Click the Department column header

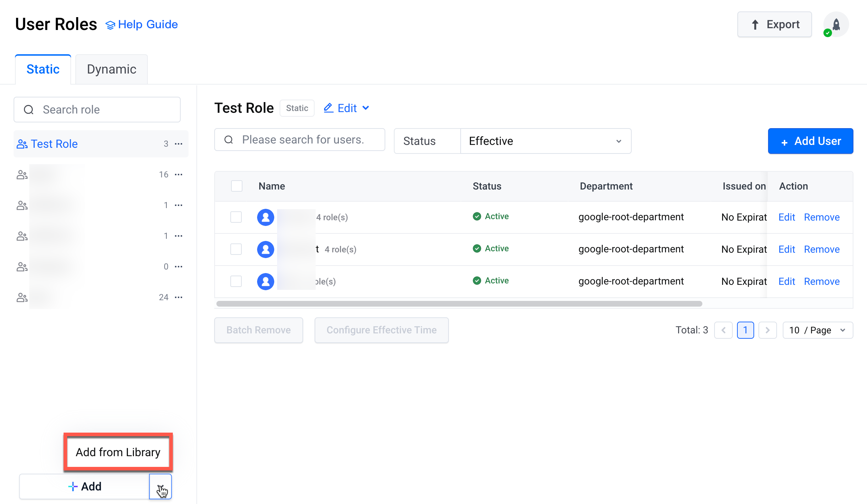pos(606,186)
